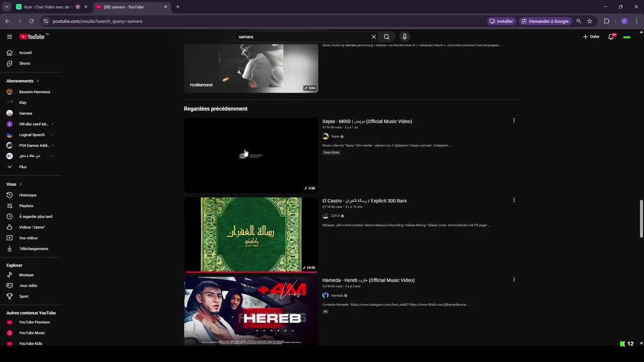
Task: Go back in browser history
Action: point(7,21)
